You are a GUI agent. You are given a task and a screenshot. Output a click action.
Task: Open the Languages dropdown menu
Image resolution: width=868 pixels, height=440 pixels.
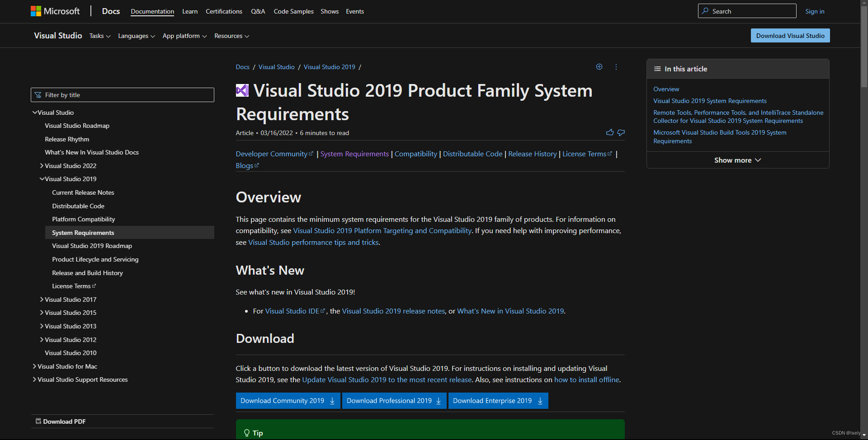click(137, 36)
